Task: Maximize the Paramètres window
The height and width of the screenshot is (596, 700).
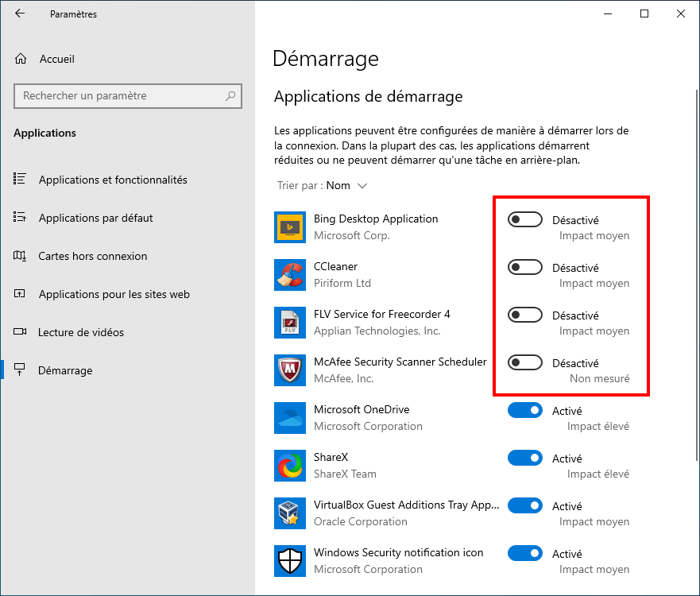Action: pos(644,14)
